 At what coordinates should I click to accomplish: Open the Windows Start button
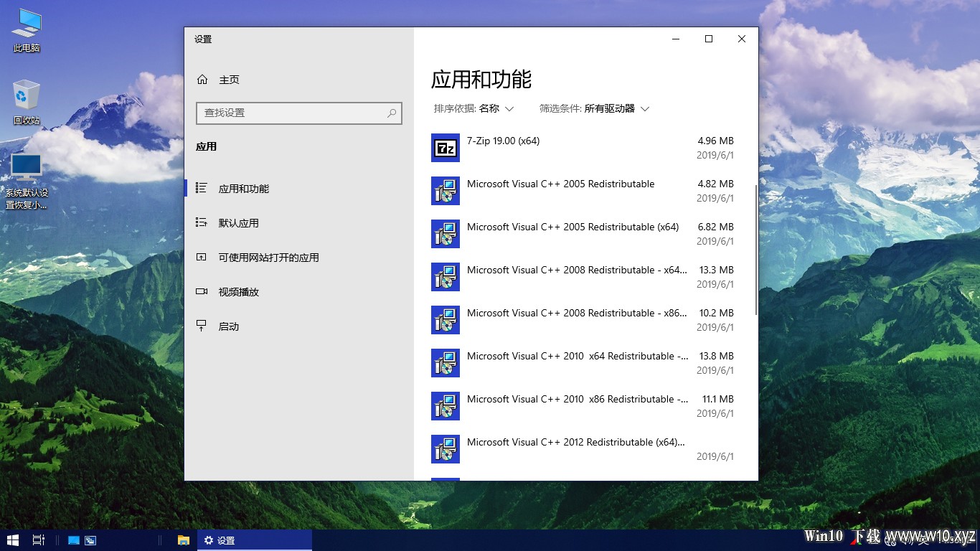point(13,540)
